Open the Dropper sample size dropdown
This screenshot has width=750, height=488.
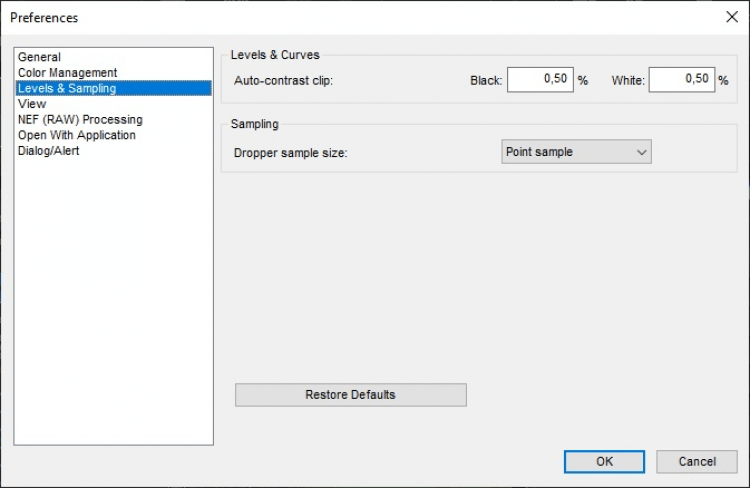[x=575, y=152]
